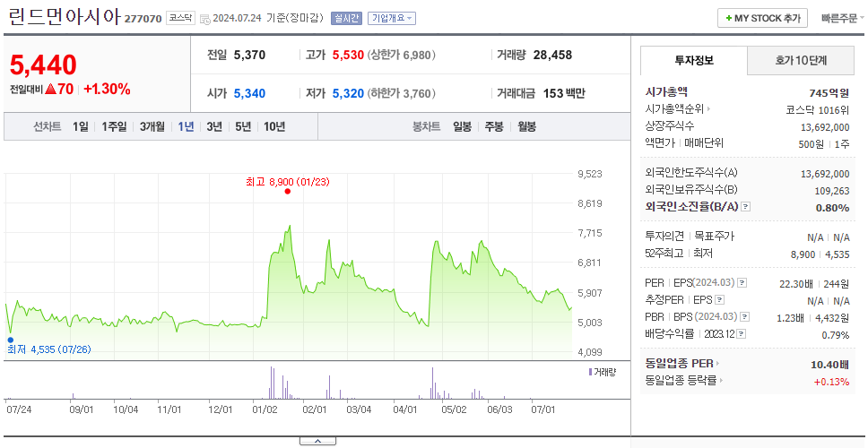Click arrow icon next to 동일업종 등락률
868x448 pixels.
tap(720, 381)
